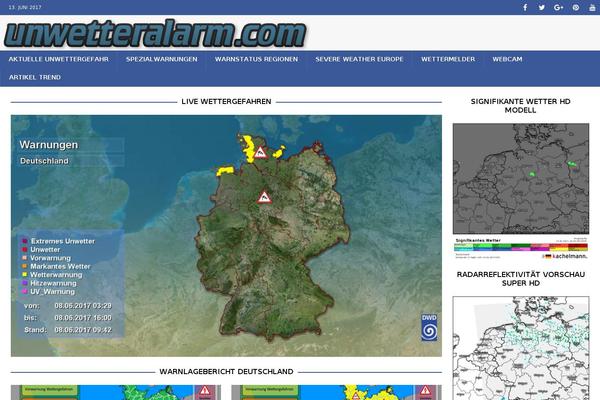
Task: Click the 'Markantes Wetter' legend text
Action: [60, 266]
